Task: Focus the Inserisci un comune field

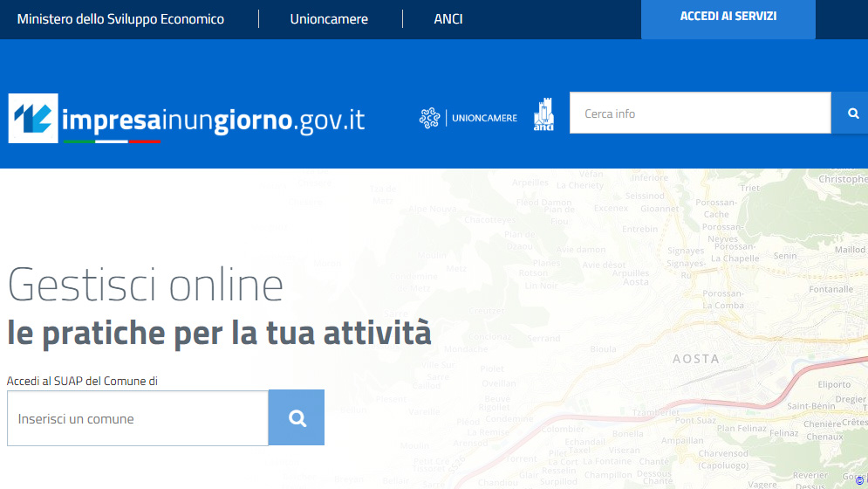Action: [138, 418]
